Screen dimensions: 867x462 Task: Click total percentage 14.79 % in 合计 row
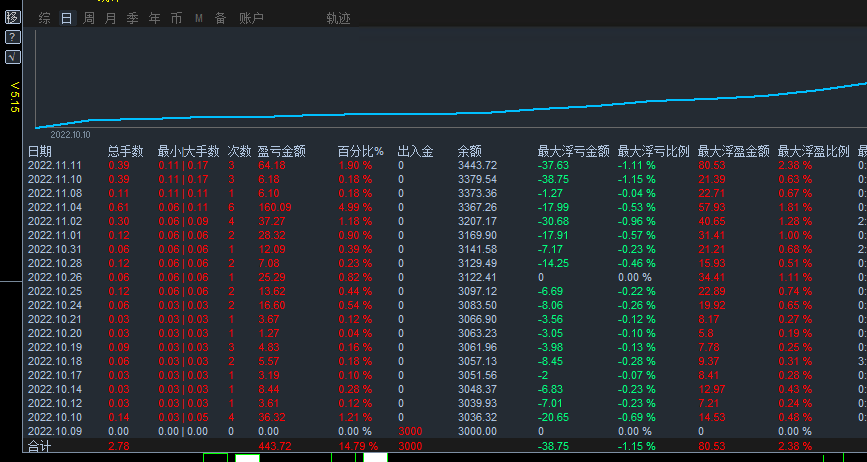[x=359, y=446]
